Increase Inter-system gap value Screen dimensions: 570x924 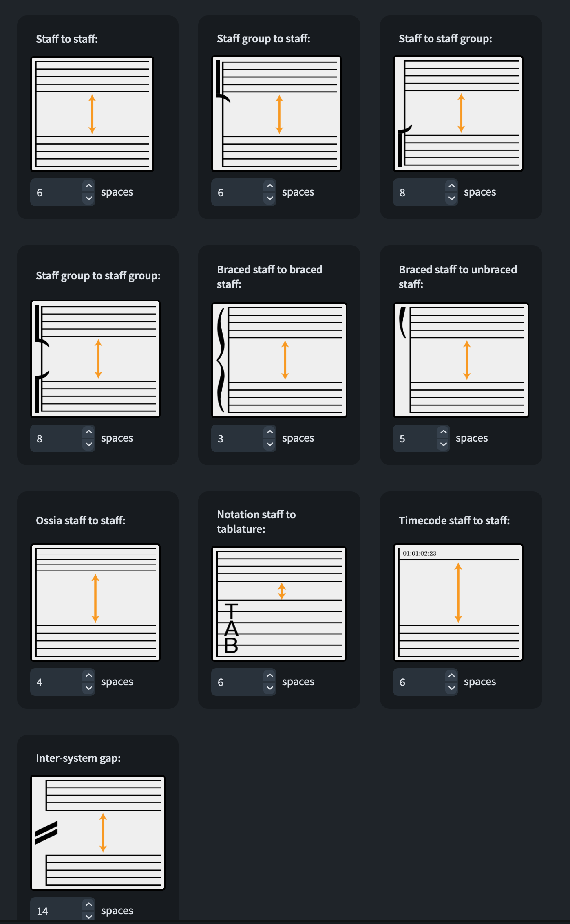(88, 904)
